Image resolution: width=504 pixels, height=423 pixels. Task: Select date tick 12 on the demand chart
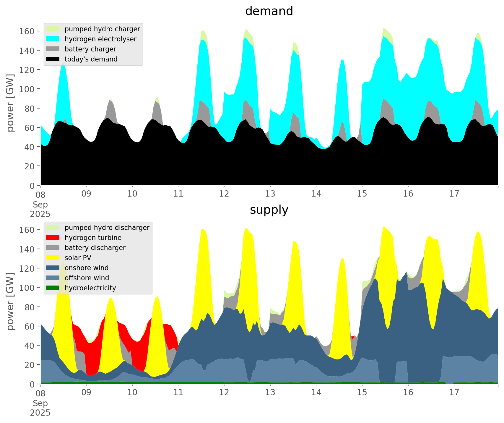[224, 194]
